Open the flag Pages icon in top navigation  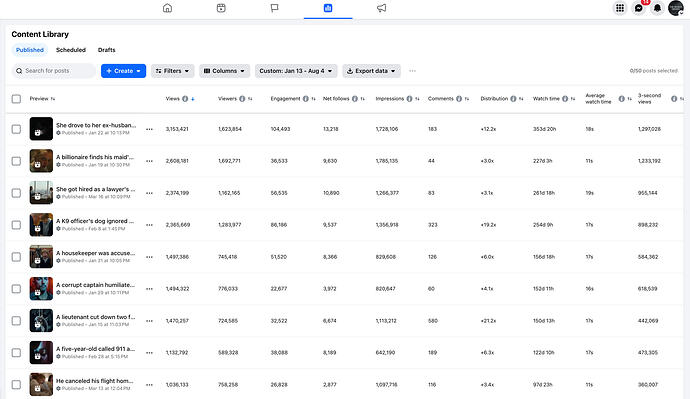point(274,8)
